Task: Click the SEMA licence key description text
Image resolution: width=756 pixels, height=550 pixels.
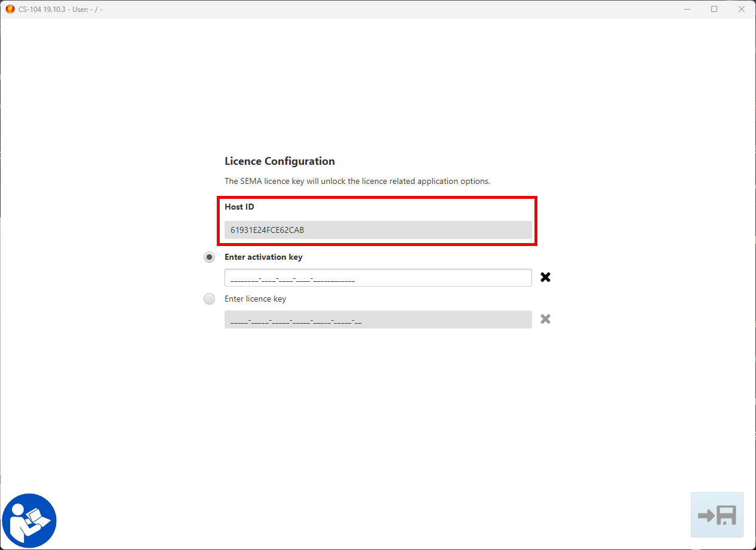Action: pyautogui.click(x=357, y=181)
